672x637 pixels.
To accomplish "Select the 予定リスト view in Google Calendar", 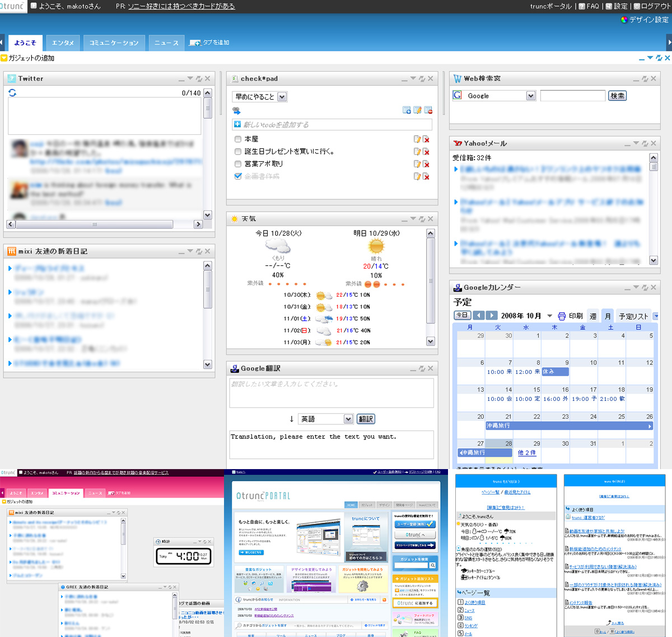I will (x=633, y=316).
